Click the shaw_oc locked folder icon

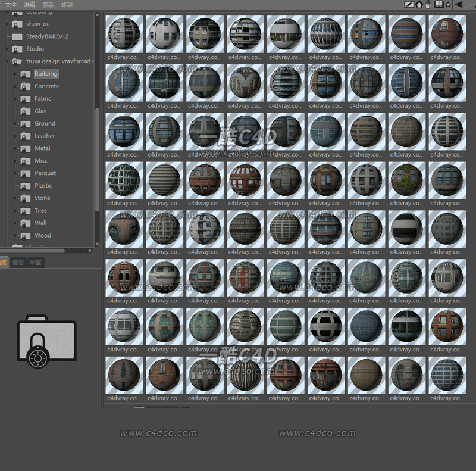17,24
